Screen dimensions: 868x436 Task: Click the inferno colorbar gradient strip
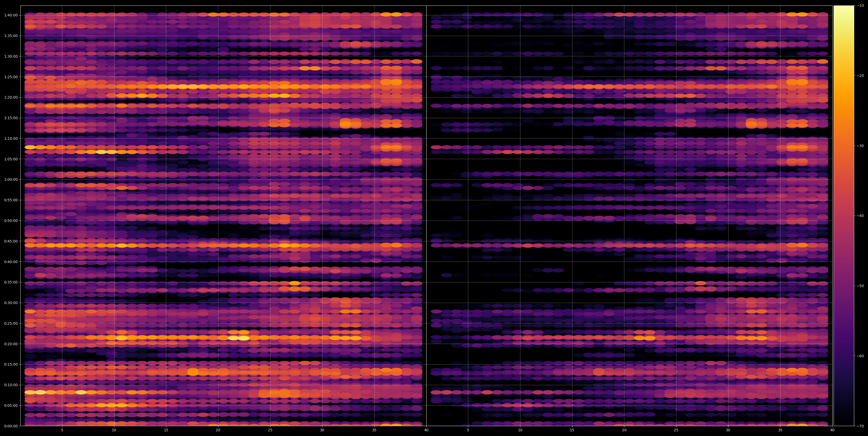844,216
